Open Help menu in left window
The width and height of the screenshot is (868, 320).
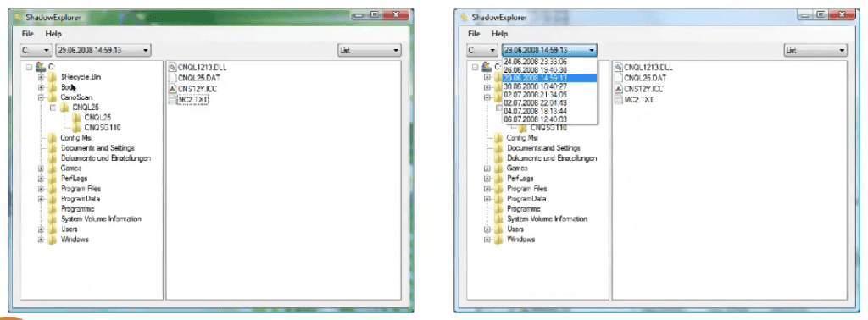click(53, 34)
